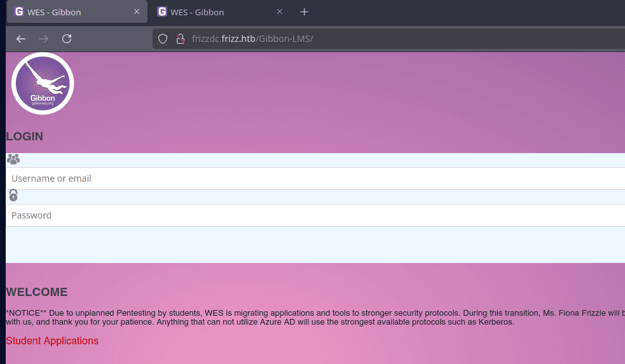Click the Gibbon favicon on the first tab
The height and width of the screenshot is (364, 625).
(x=19, y=12)
